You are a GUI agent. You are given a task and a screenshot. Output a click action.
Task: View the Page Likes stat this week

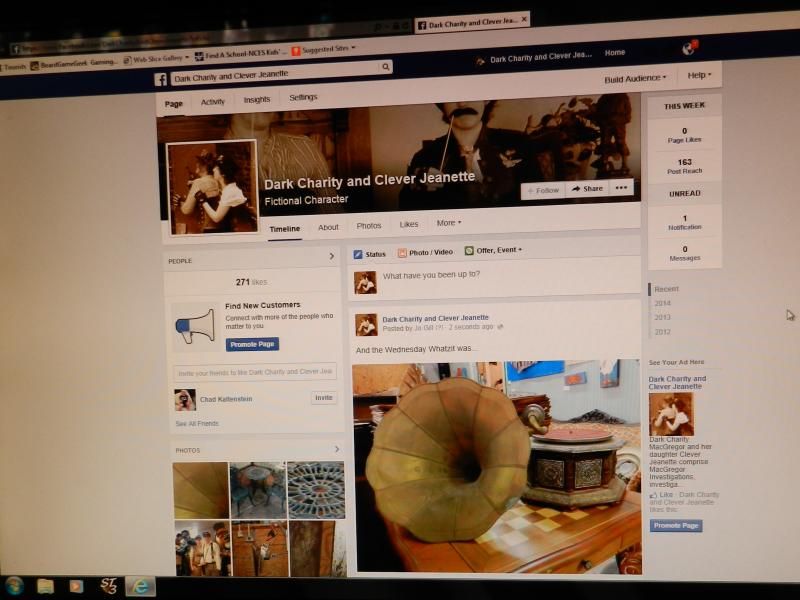point(684,135)
